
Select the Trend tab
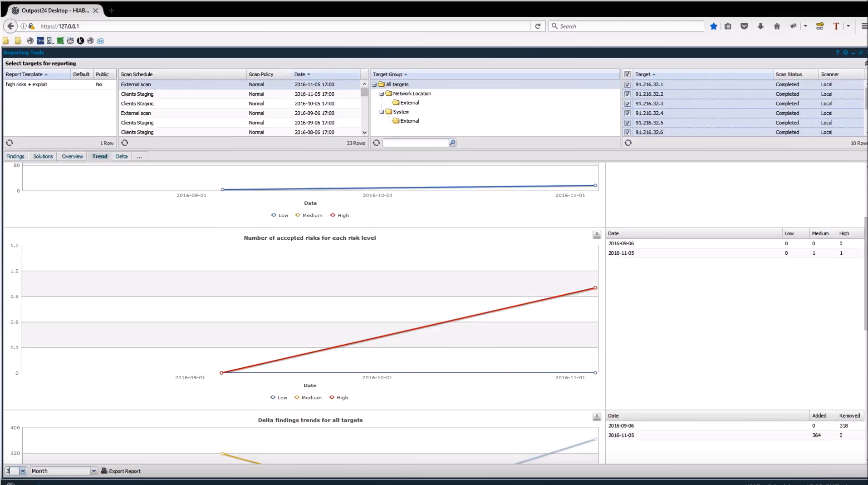tap(100, 156)
